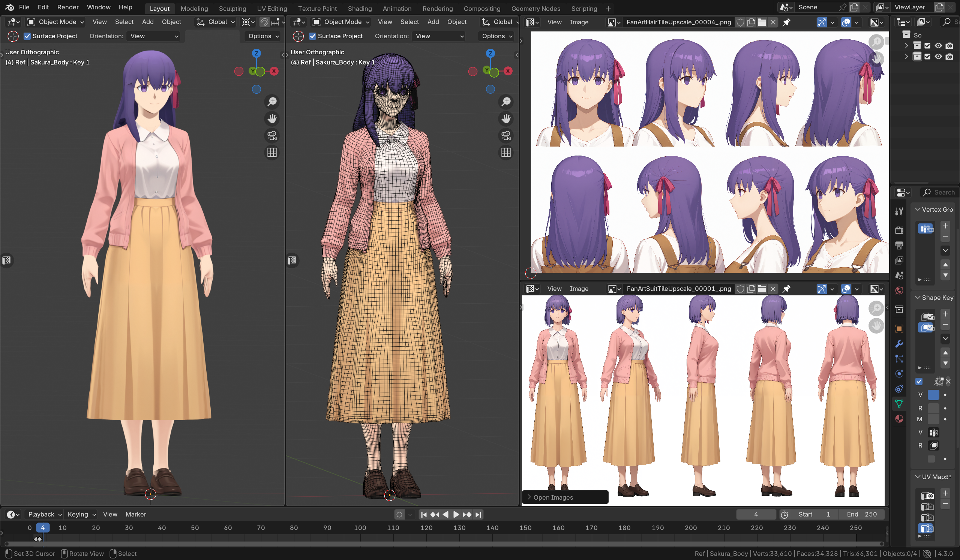This screenshot has height=560, width=960.
Task: Open folder for FanArtSuitTileUpscale image
Action: tap(762, 289)
